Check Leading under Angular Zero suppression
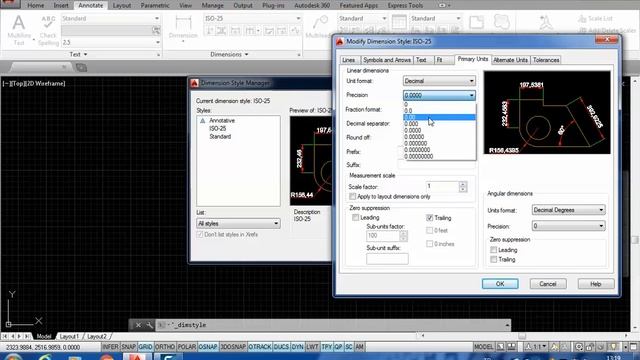Screen dimensions: 640x360 (x=493, y=249)
